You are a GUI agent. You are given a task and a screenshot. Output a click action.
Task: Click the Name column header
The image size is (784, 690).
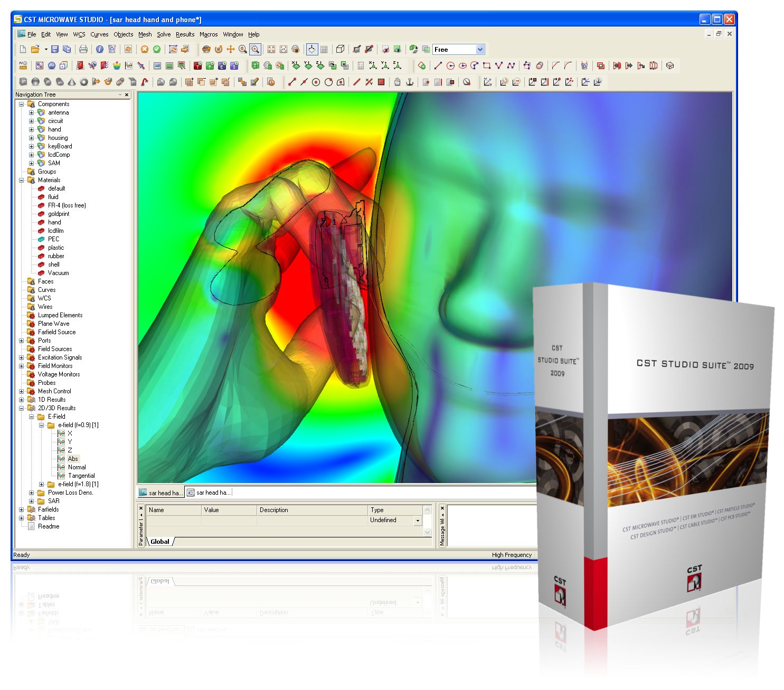pyautogui.click(x=174, y=510)
